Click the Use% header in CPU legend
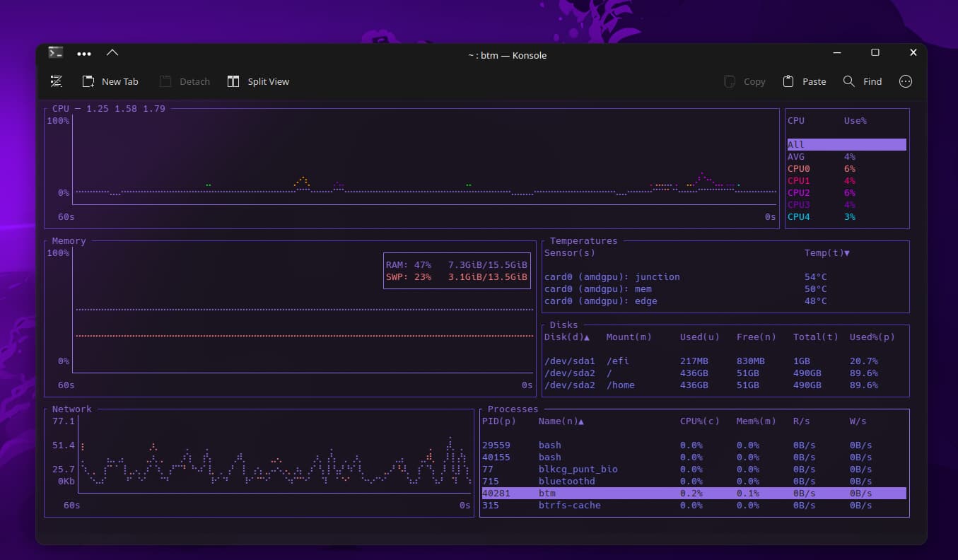Image resolution: width=958 pixels, height=560 pixels. click(x=855, y=121)
